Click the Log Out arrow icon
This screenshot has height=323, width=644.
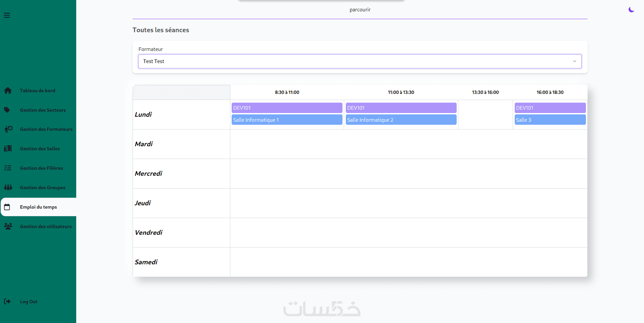pos(7,302)
